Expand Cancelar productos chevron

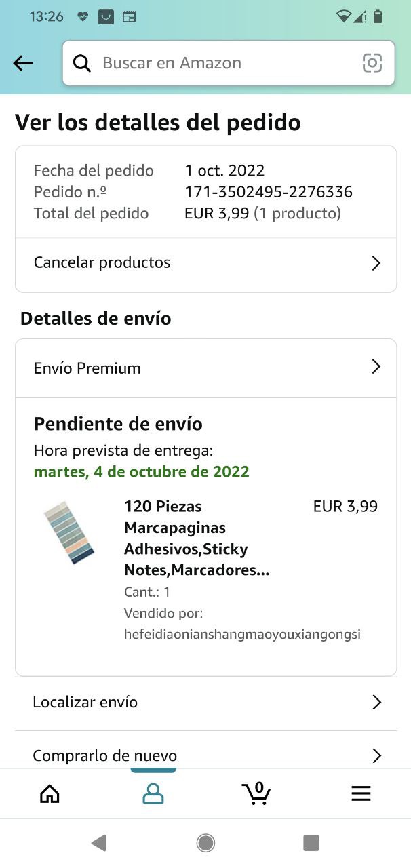[376, 263]
